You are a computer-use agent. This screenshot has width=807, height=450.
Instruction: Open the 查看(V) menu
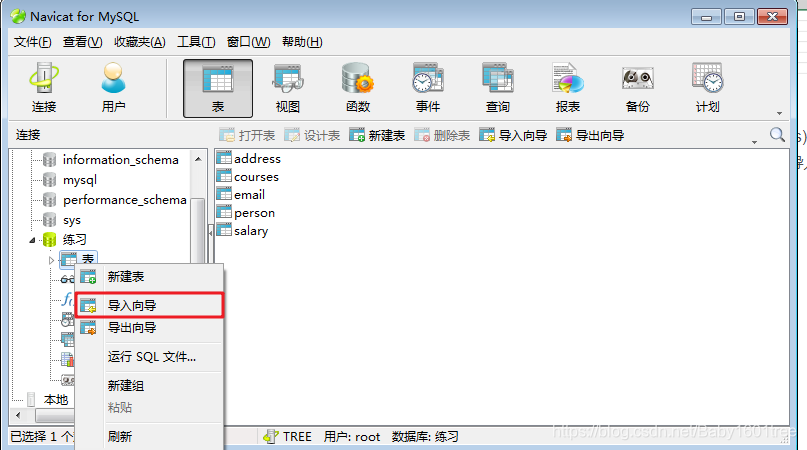coord(82,42)
